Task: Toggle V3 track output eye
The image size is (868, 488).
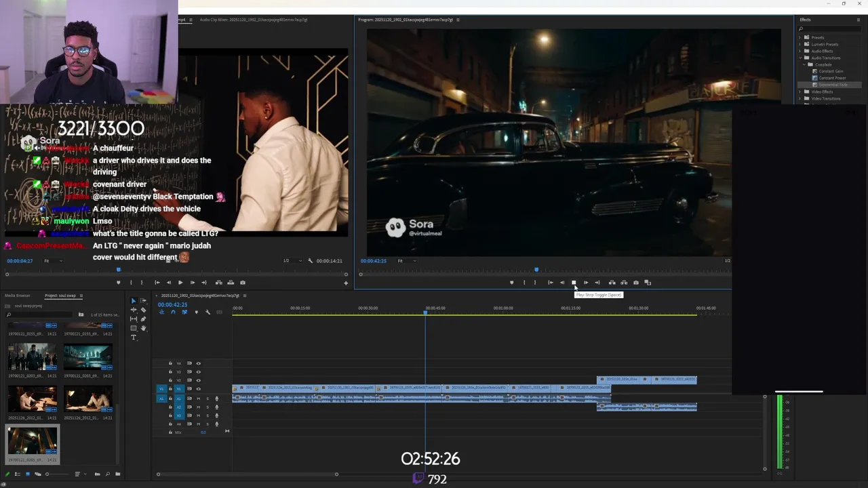Action: (199, 371)
